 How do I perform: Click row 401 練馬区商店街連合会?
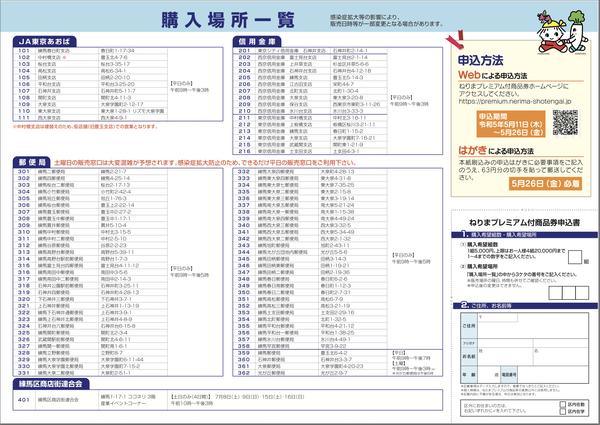[x=227, y=400]
